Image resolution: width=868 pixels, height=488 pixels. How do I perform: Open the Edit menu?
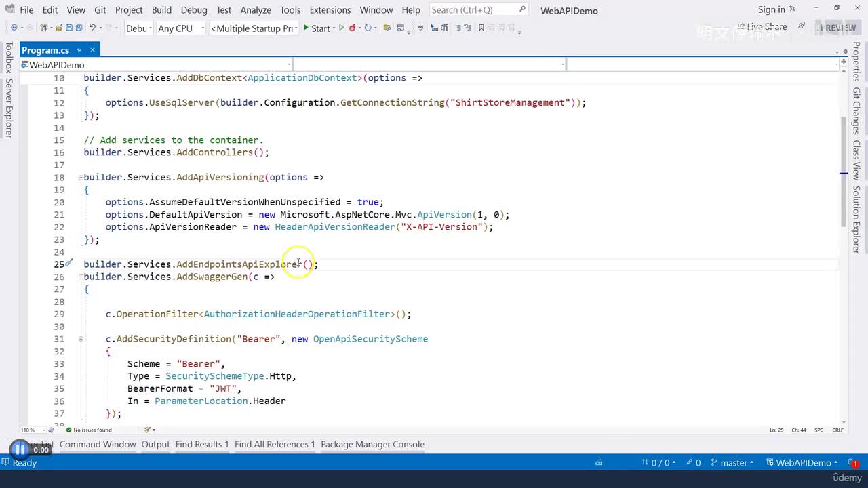[50, 9]
